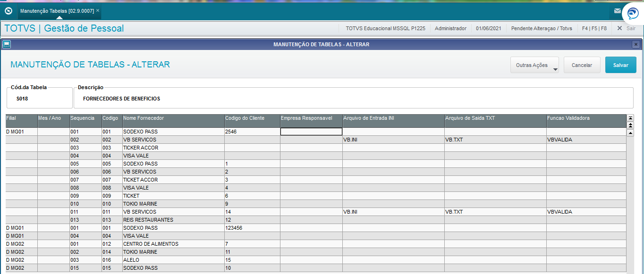This screenshot has height=274, width=644.
Task: Click the Descrição field FORNECEDORES DE BENEFICIOS
Action: coord(354,99)
